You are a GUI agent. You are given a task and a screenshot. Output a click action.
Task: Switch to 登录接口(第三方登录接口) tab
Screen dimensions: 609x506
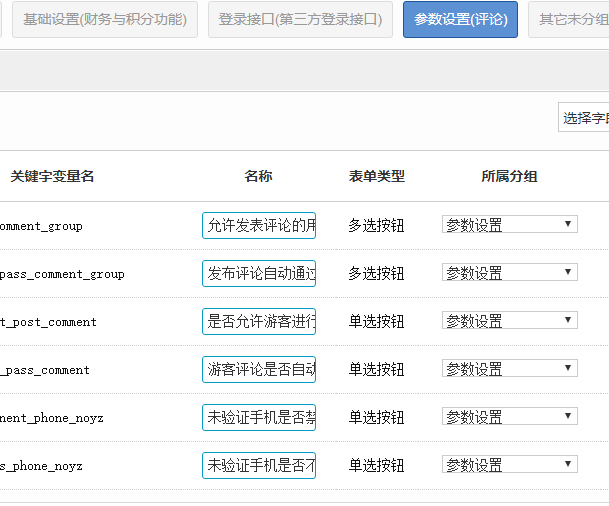coord(300,19)
